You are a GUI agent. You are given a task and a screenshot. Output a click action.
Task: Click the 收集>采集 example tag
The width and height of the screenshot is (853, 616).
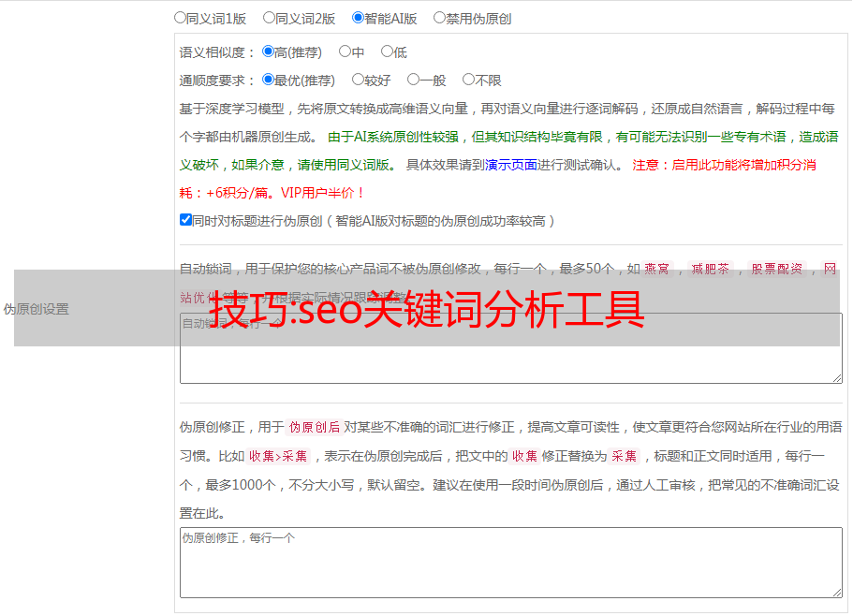(278, 457)
